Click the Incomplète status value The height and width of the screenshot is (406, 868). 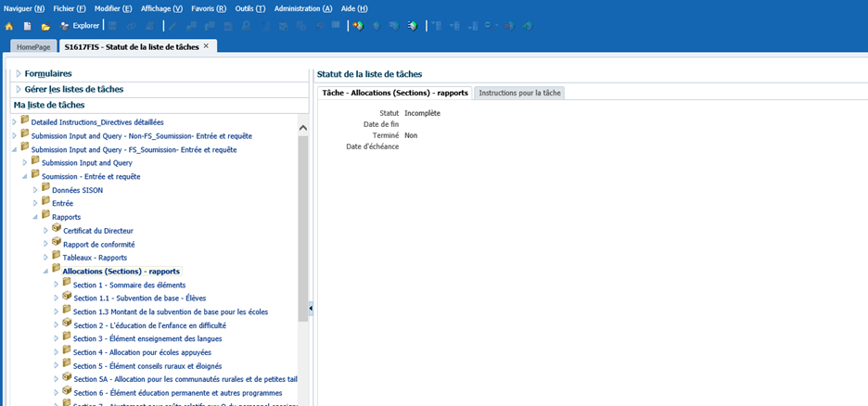422,113
